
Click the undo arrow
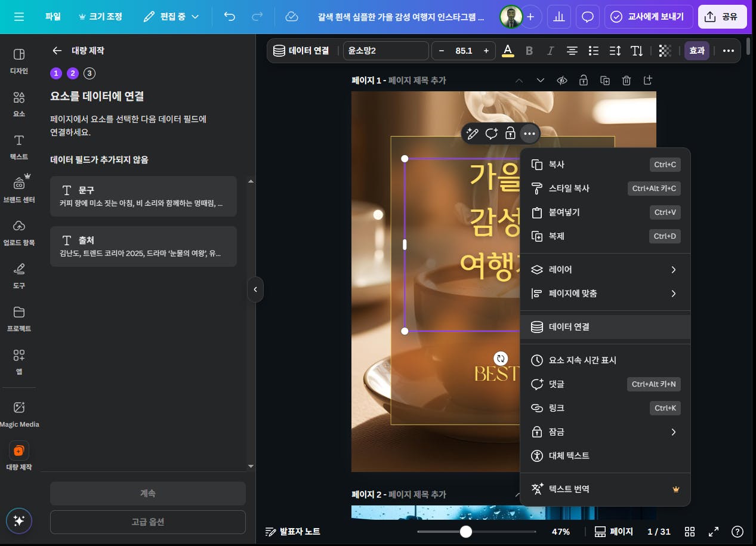[x=230, y=17]
